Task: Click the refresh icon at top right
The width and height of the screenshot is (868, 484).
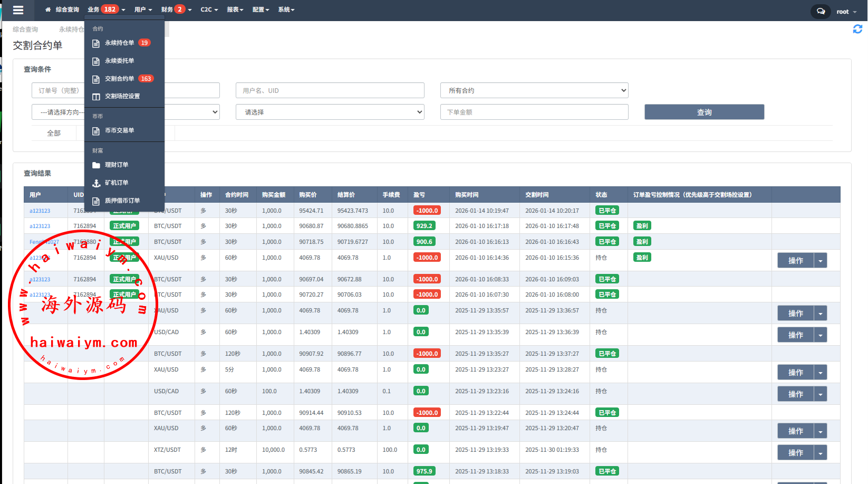Action: [x=857, y=29]
